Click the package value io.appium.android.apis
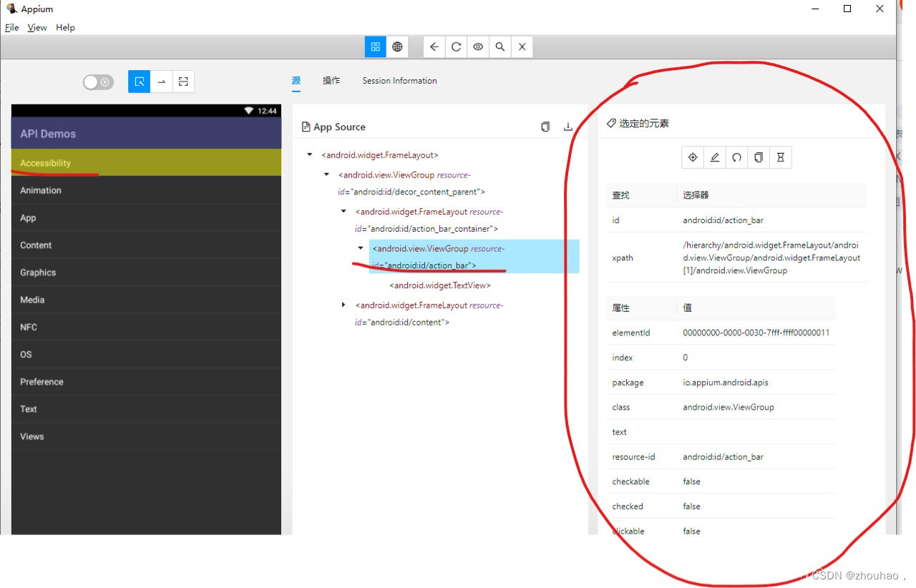The height and width of the screenshot is (588, 916). pyautogui.click(x=726, y=382)
